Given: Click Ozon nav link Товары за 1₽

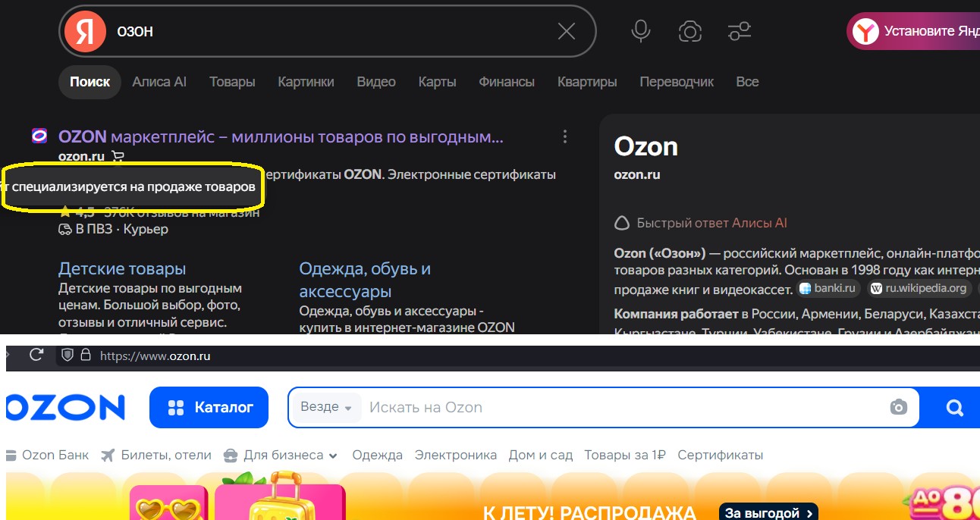Looking at the screenshot, I should (625, 455).
